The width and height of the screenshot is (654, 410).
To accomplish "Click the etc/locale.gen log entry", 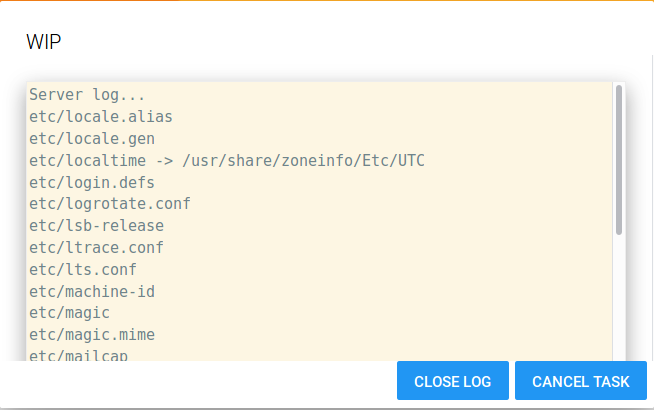I will coord(92,139).
